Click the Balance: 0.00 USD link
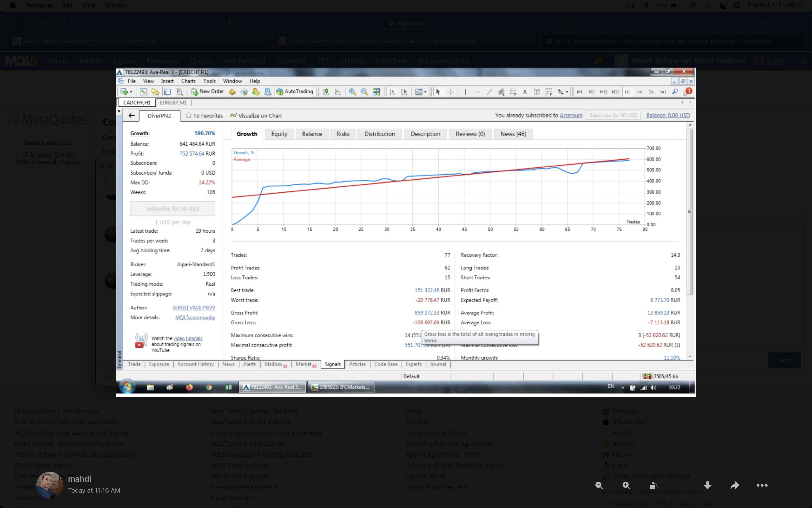 (x=668, y=115)
